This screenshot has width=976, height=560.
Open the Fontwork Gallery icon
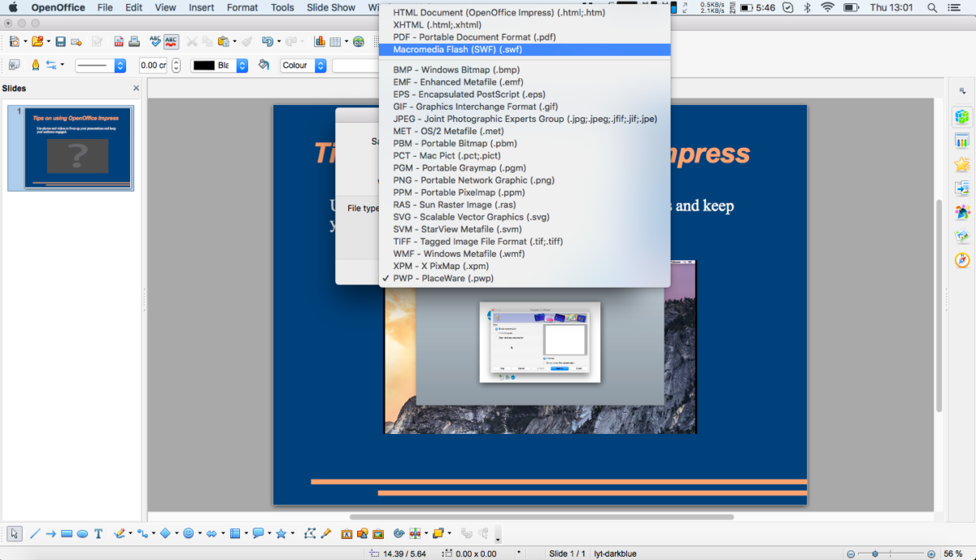[x=347, y=533]
